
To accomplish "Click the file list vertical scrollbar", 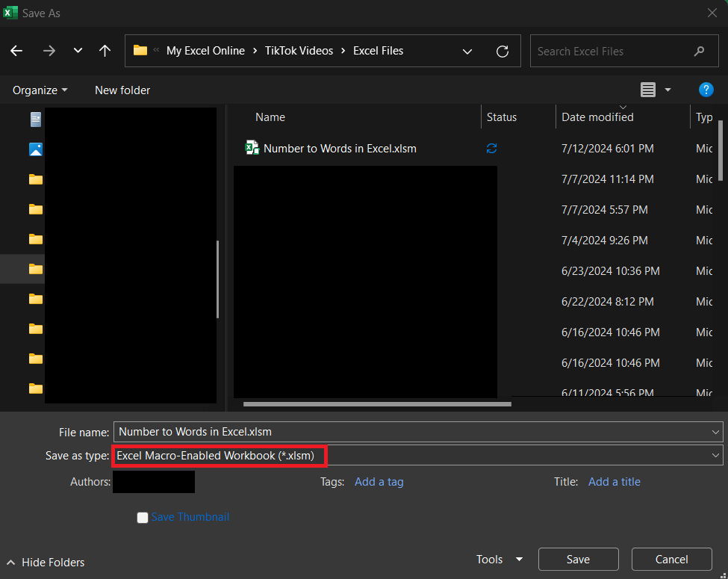I will click(721, 151).
